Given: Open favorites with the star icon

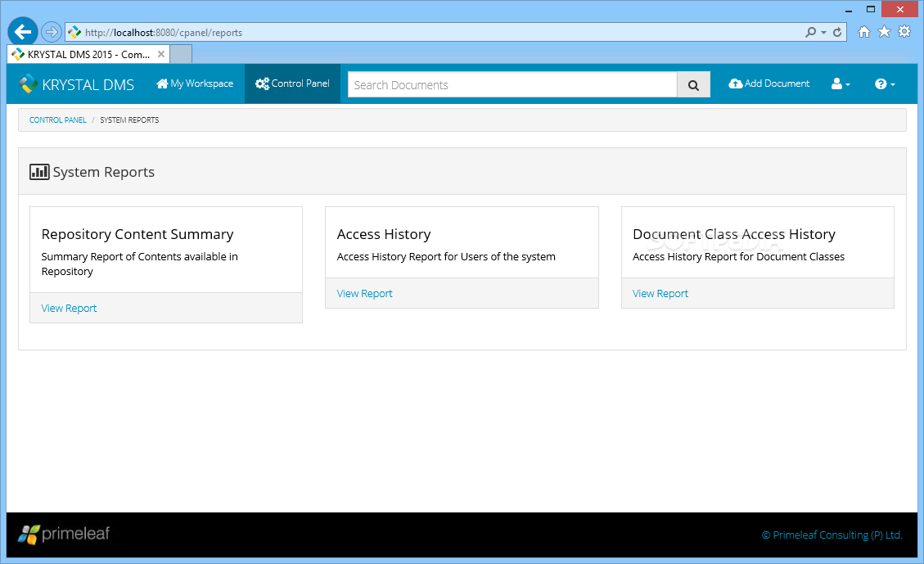Looking at the screenshot, I should click(x=884, y=32).
